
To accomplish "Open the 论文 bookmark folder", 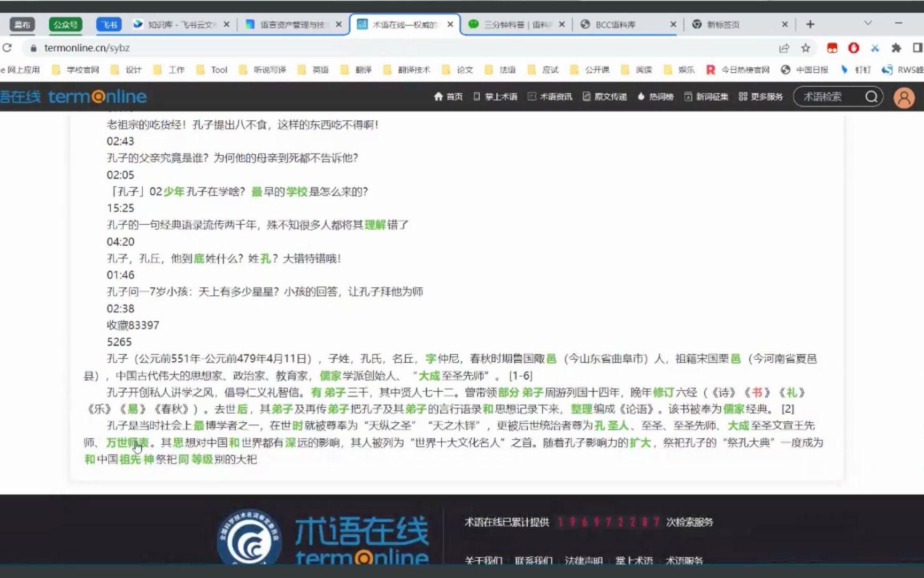I will pos(458,70).
